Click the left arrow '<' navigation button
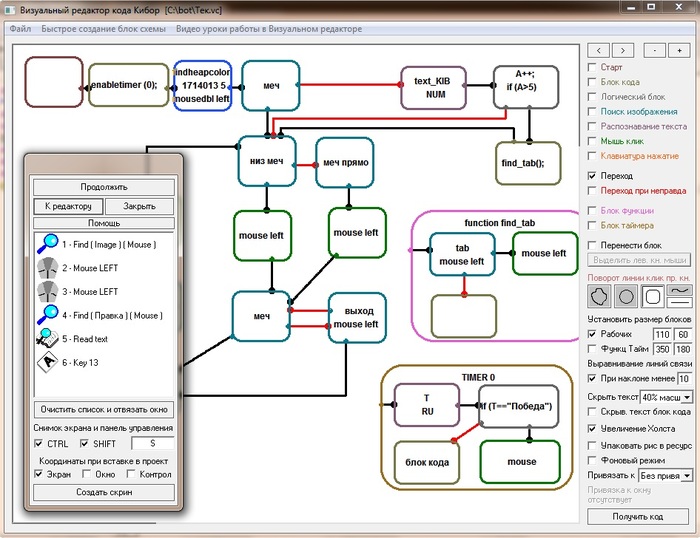The height and width of the screenshot is (538, 700). (x=598, y=49)
